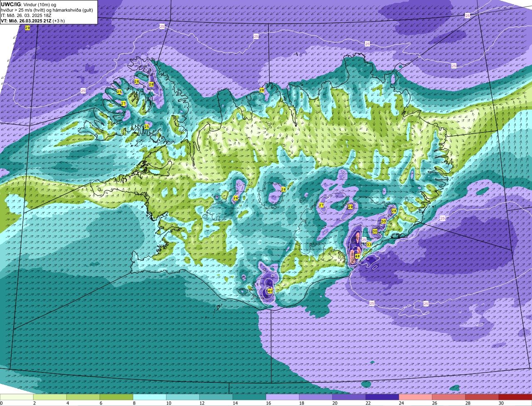Image resolution: width=532 pixels, height=406 pixels.
Task: Click the 0–2 m/s pale cream legend swatch
Action: (17, 397)
